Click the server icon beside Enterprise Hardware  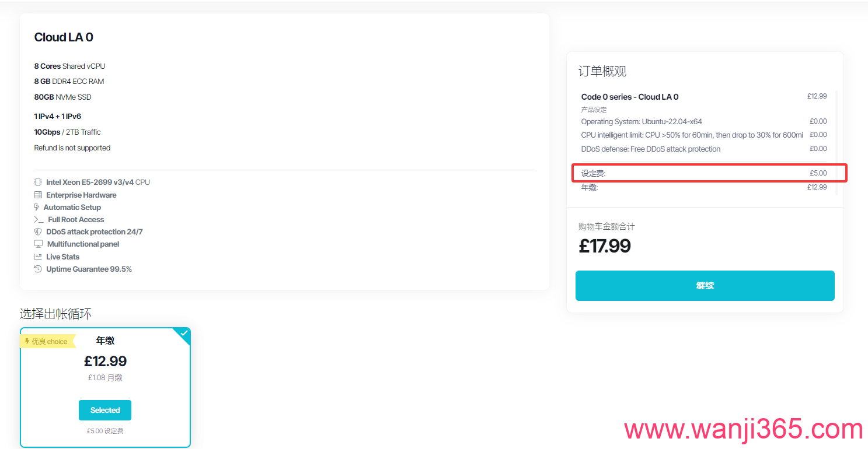point(38,195)
